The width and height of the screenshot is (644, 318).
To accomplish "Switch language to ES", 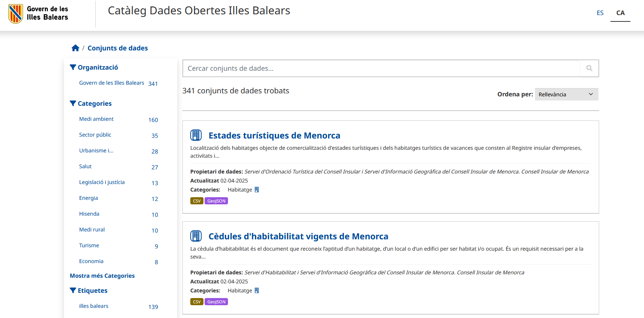I will (x=600, y=13).
